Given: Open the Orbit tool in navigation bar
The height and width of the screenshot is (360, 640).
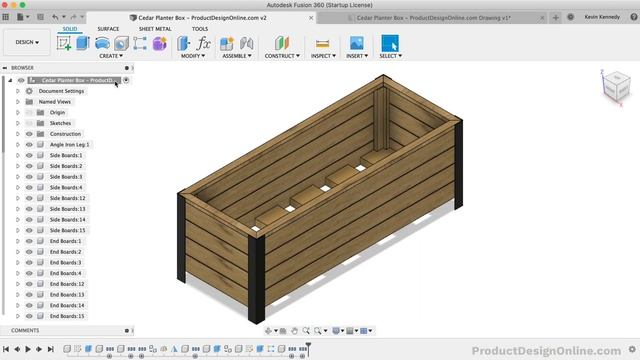Looking at the screenshot, I should [268, 331].
